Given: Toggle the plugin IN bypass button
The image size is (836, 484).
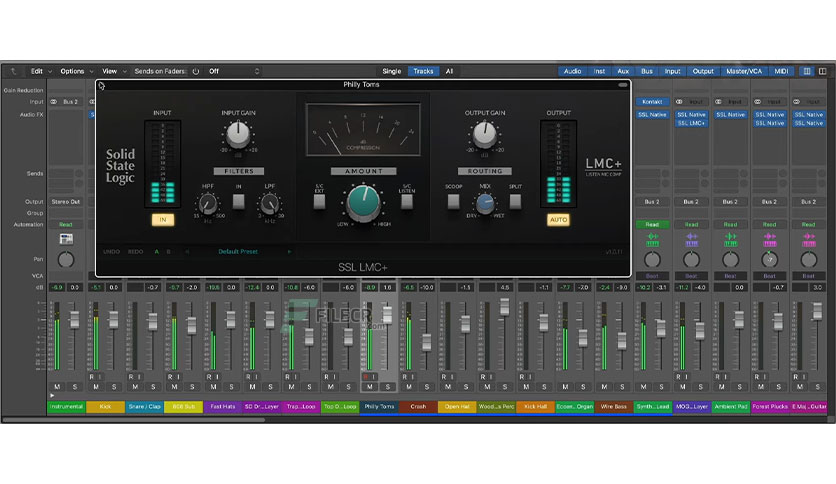Looking at the screenshot, I should [x=163, y=219].
